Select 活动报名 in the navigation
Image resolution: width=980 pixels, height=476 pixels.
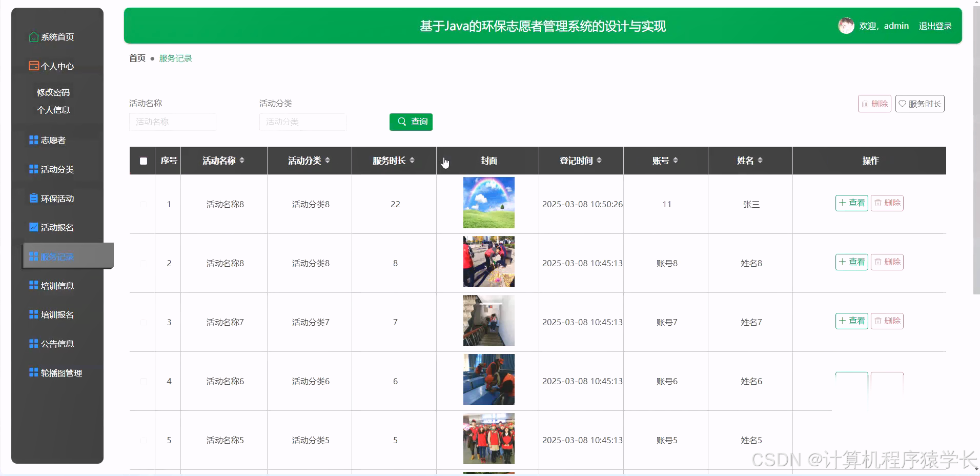tap(57, 227)
